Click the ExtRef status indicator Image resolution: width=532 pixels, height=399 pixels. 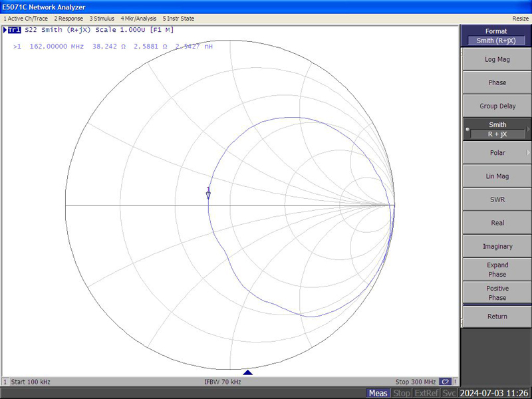426,393
